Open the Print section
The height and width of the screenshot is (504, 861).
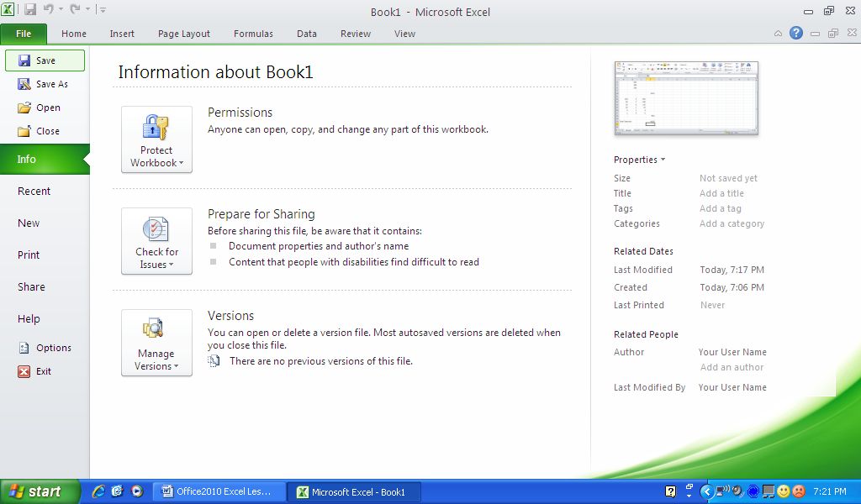29,255
